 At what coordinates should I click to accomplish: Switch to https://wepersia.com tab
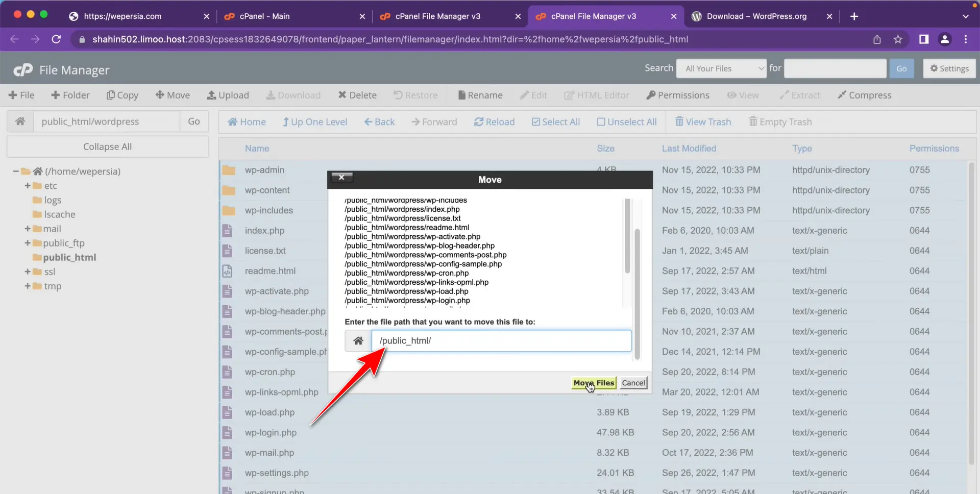[139, 16]
